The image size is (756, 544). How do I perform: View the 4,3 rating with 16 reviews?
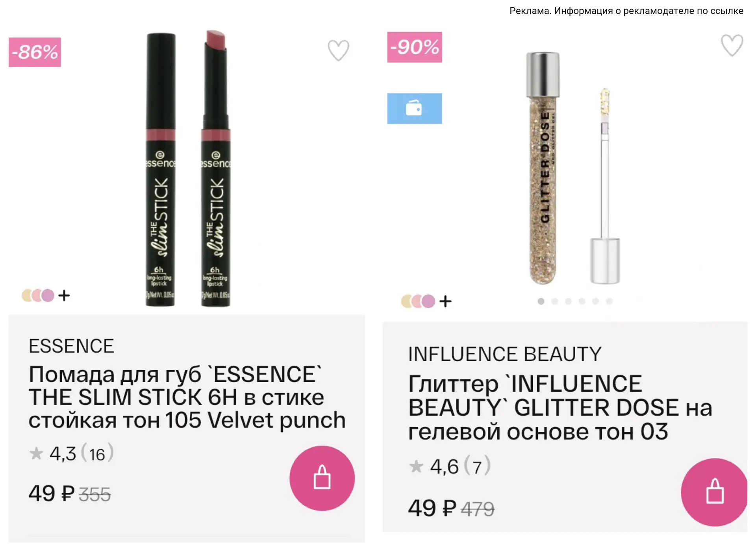point(72,453)
